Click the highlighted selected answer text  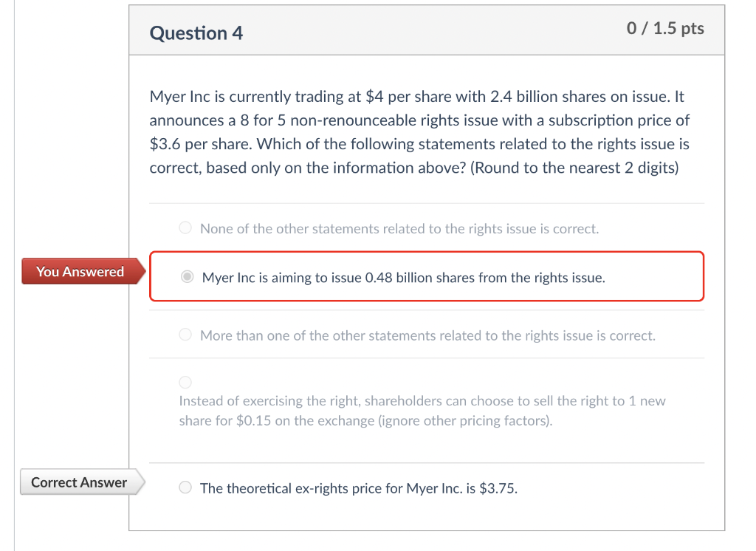tap(402, 278)
